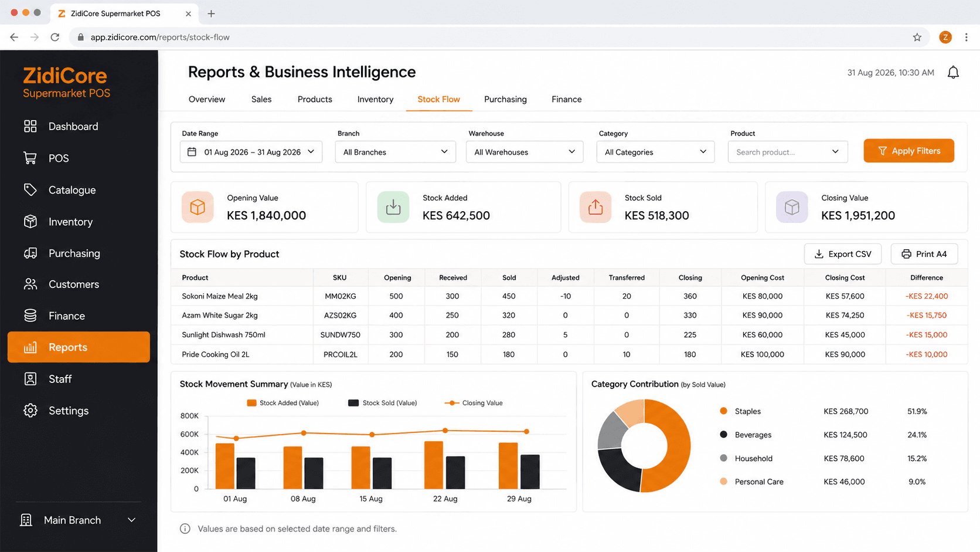Click the info icon beside the footnote
This screenshot has height=552, width=980.
[185, 529]
